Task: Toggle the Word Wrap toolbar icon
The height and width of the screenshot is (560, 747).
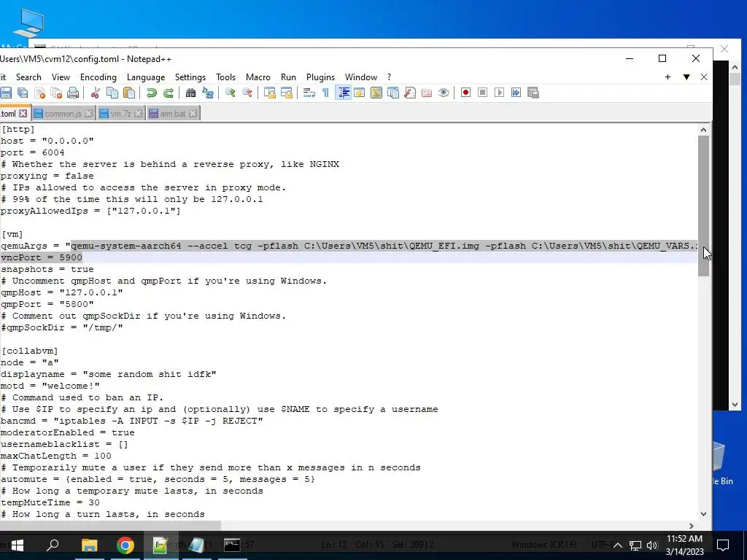Action: pos(309,93)
